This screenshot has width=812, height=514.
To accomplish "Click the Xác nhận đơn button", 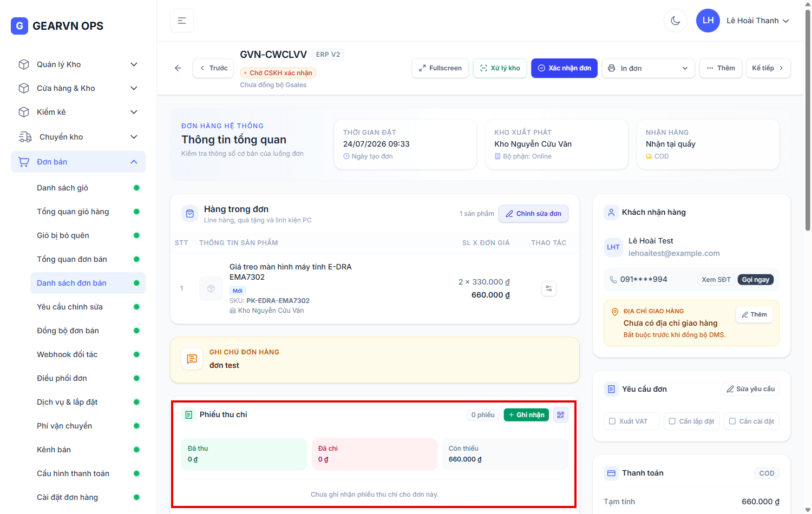I will 564,68.
